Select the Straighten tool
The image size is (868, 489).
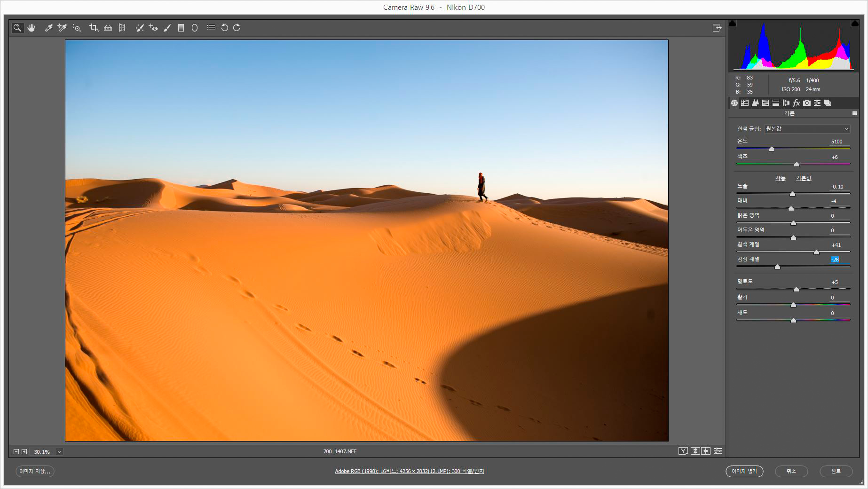click(108, 28)
